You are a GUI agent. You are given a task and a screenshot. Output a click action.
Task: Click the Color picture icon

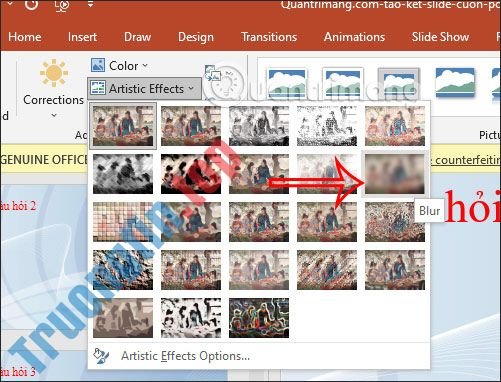(x=98, y=65)
